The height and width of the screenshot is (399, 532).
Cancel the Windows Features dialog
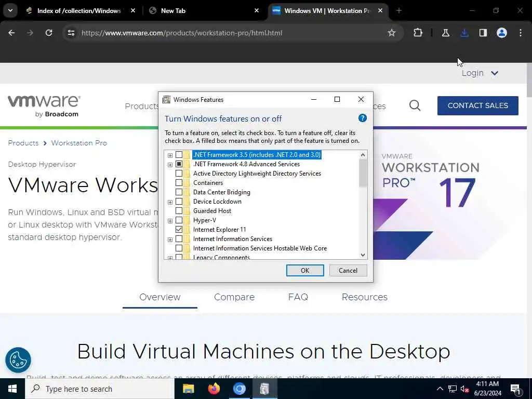pos(348,270)
